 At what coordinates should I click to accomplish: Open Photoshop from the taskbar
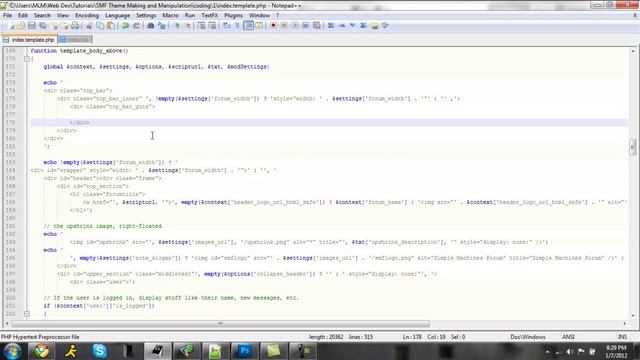tap(244, 351)
